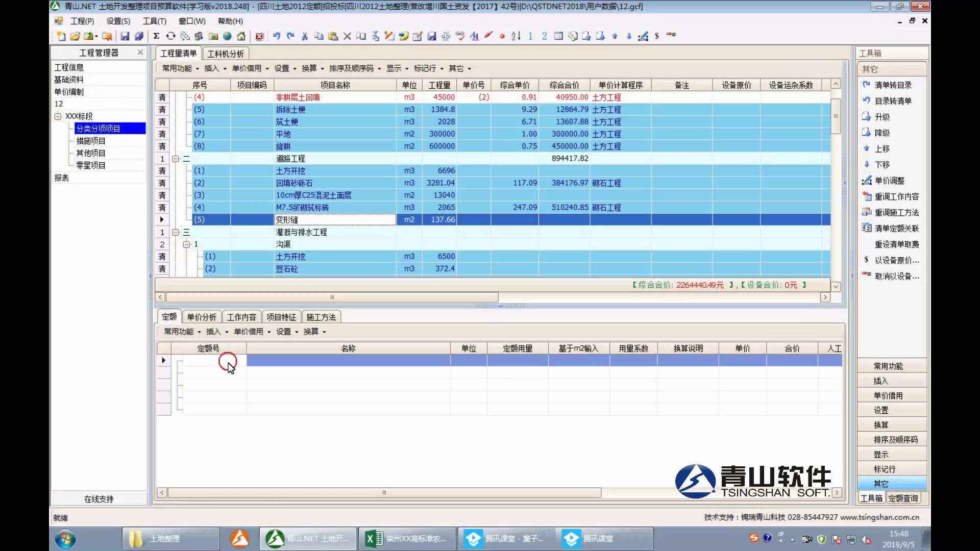The width and height of the screenshot is (980, 551).
Task: Click the A-Z sort toolbar icon
Action: point(516,36)
